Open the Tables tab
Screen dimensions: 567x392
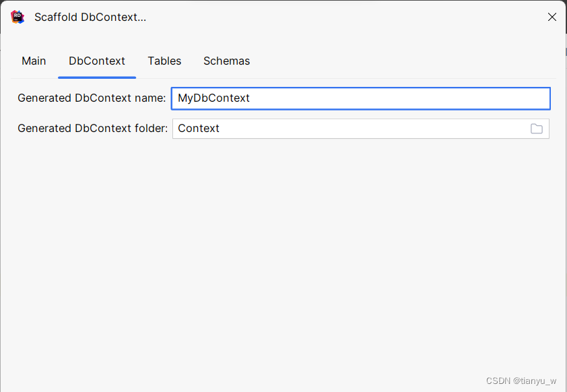(x=164, y=61)
